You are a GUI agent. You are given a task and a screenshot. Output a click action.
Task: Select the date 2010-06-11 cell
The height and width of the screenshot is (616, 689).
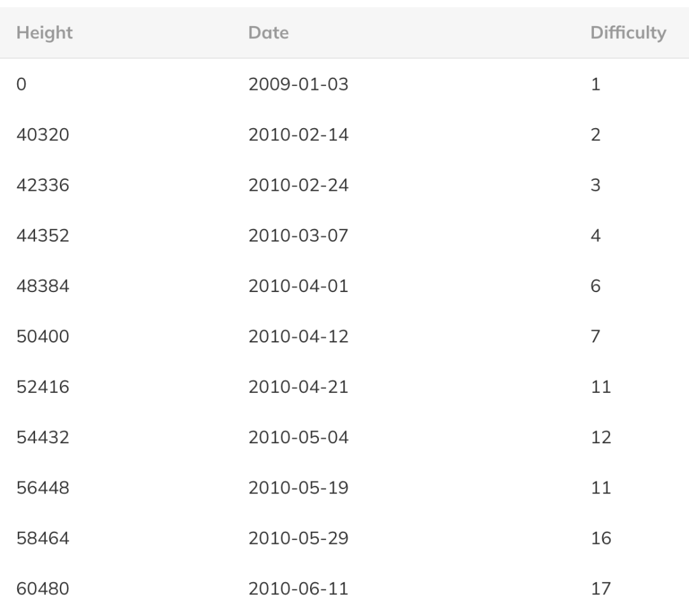(x=299, y=589)
